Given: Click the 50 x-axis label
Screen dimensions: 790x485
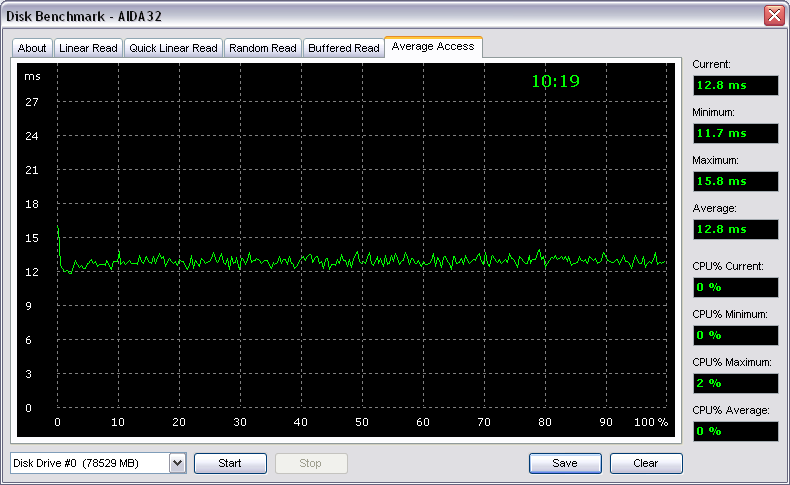Looking at the screenshot, I should point(362,422).
